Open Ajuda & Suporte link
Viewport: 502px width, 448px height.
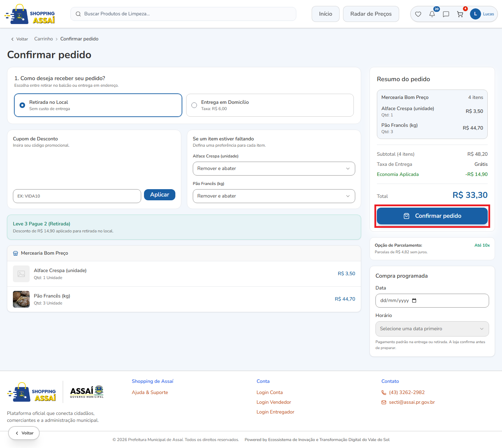point(150,393)
